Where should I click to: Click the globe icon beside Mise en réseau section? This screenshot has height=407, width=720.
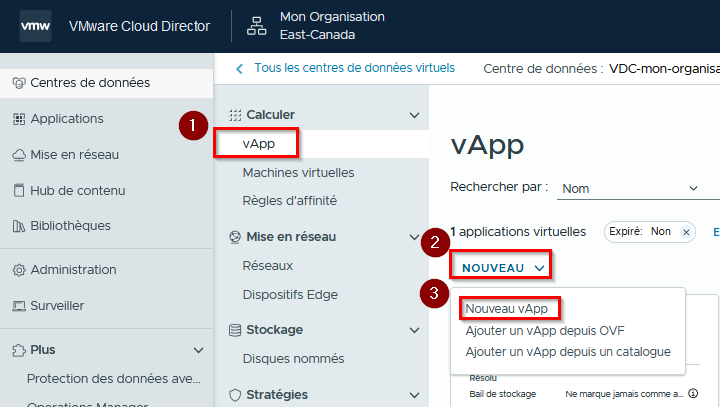[235, 237]
